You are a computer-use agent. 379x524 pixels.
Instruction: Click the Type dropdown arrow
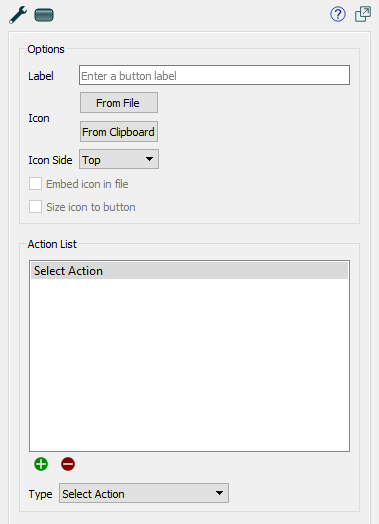(x=220, y=493)
